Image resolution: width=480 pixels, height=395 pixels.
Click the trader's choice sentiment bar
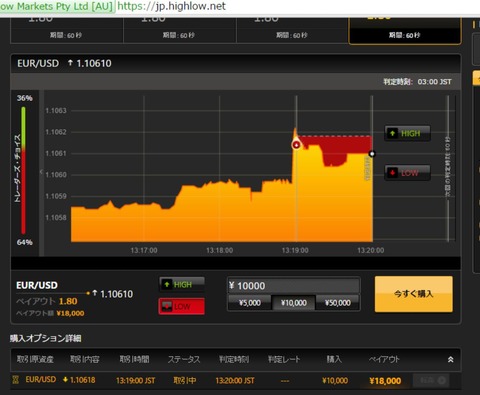(x=23, y=170)
